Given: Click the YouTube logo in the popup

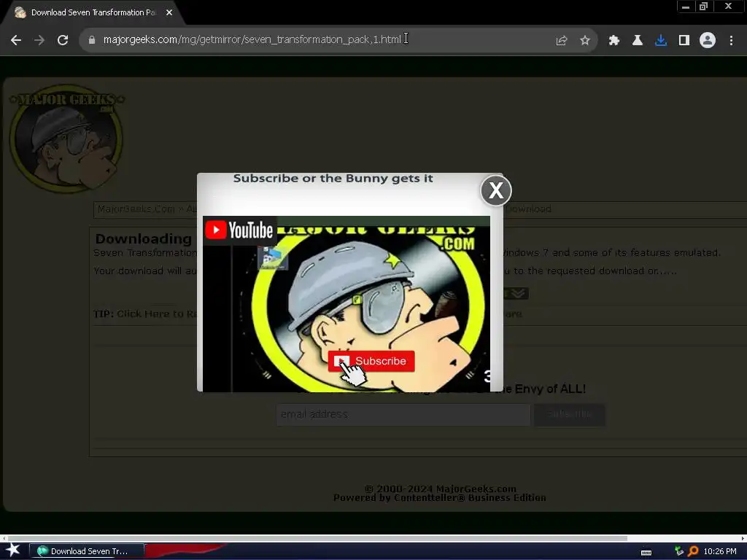Looking at the screenshot, I should point(239,230).
